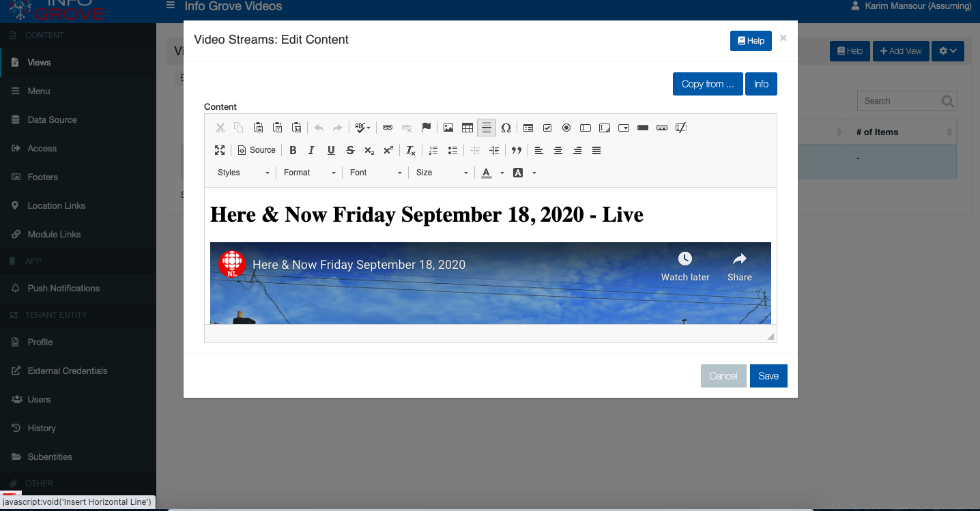980x511 pixels.
Task: Toggle underline formatting
Action: click(x=331, y=150)
